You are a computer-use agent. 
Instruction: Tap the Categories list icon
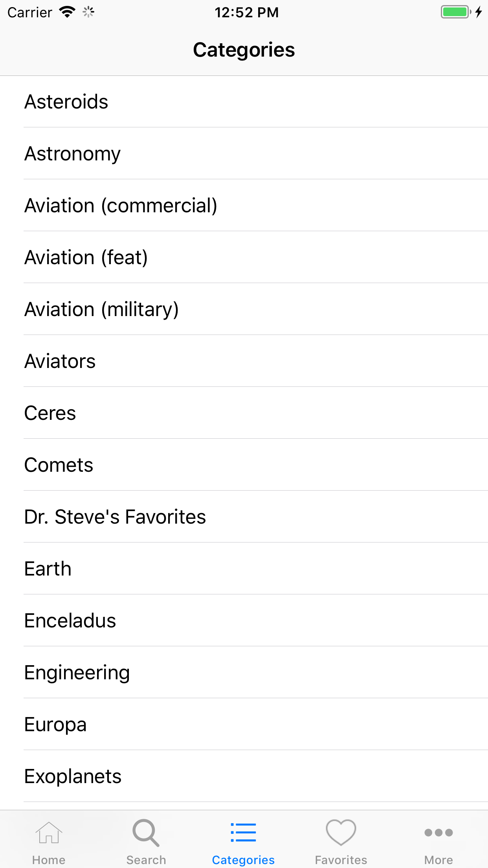click(x=243, y=833)
